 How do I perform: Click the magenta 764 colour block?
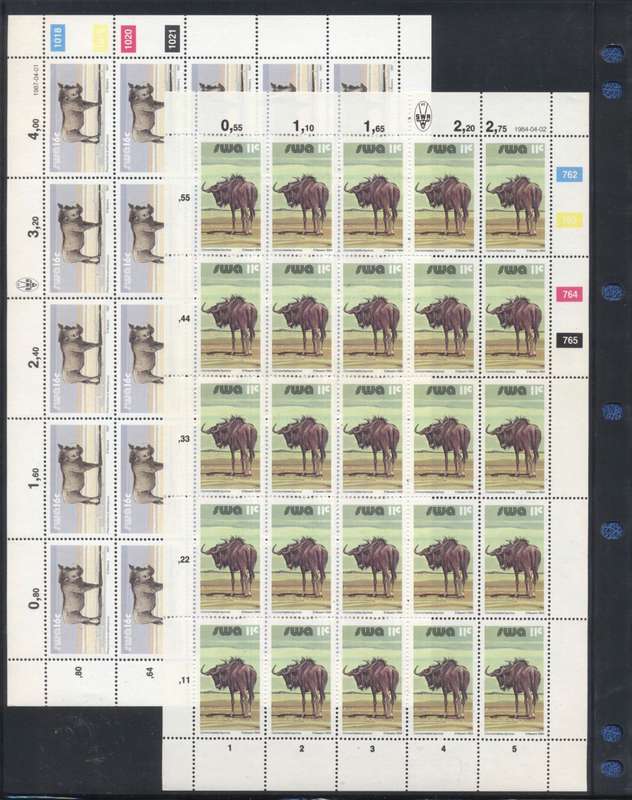coord(569,294)
